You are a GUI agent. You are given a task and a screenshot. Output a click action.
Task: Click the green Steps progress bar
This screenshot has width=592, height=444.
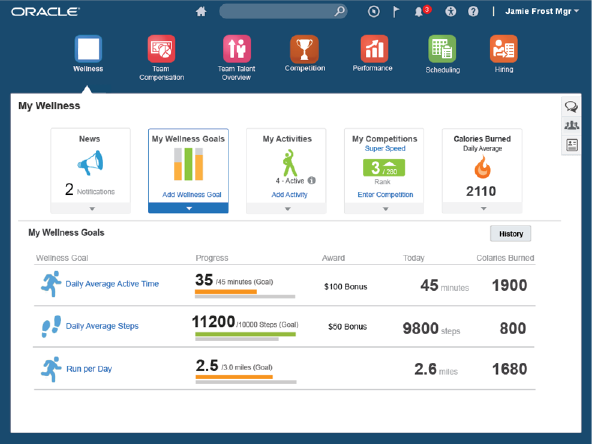pos(245,334)
